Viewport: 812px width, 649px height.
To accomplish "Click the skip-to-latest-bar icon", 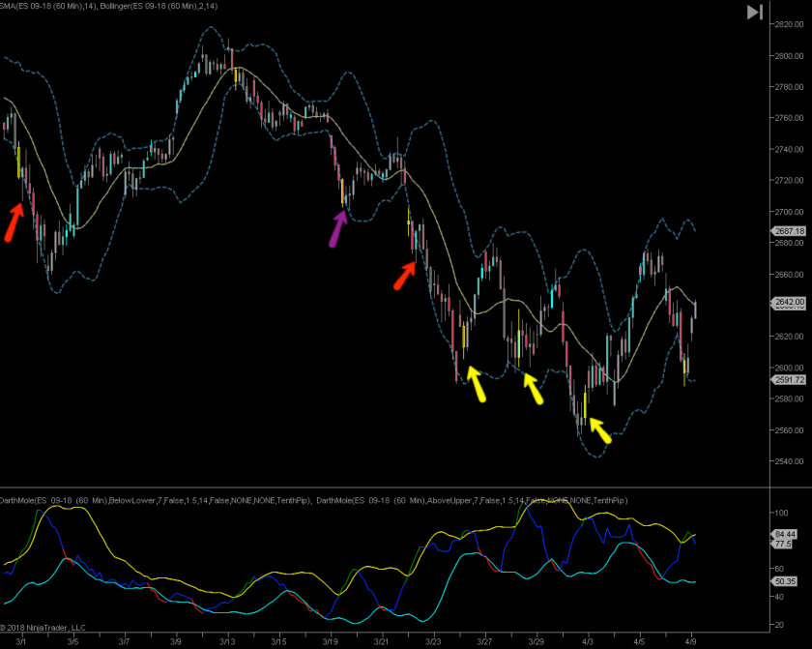I will [x=755, y=13].
